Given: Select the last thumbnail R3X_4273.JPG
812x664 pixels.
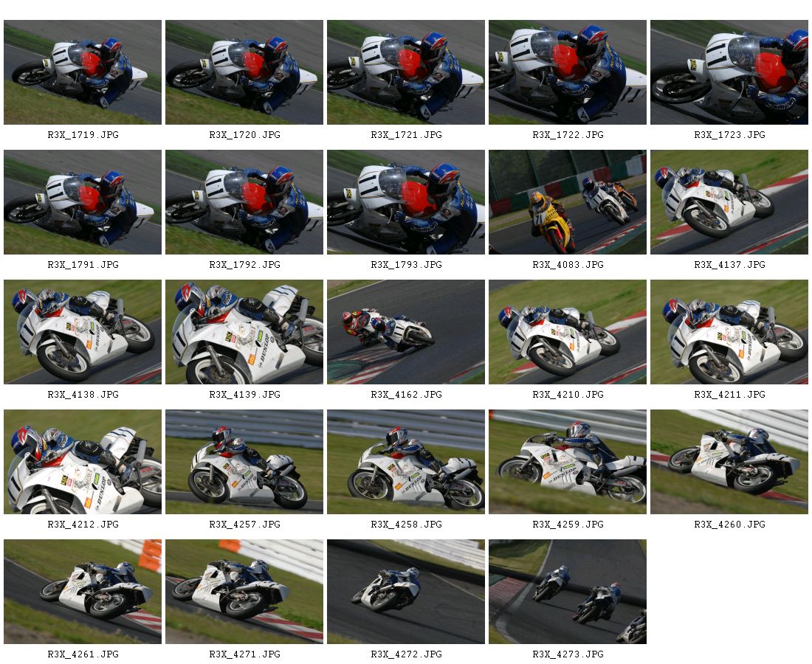Looking at the screenshot, I should tap(568, 592).
